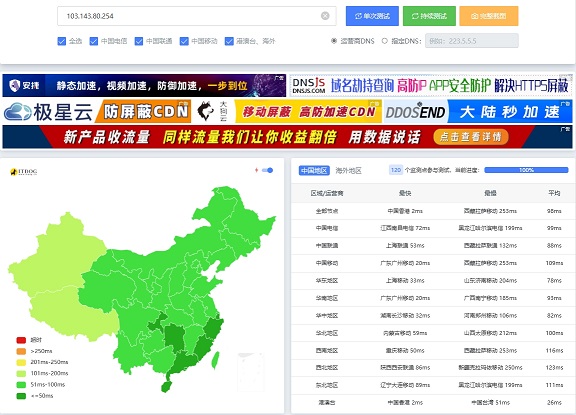Click the 109ms average value
This screenshot has height=415, width=576.
(554, 263)
